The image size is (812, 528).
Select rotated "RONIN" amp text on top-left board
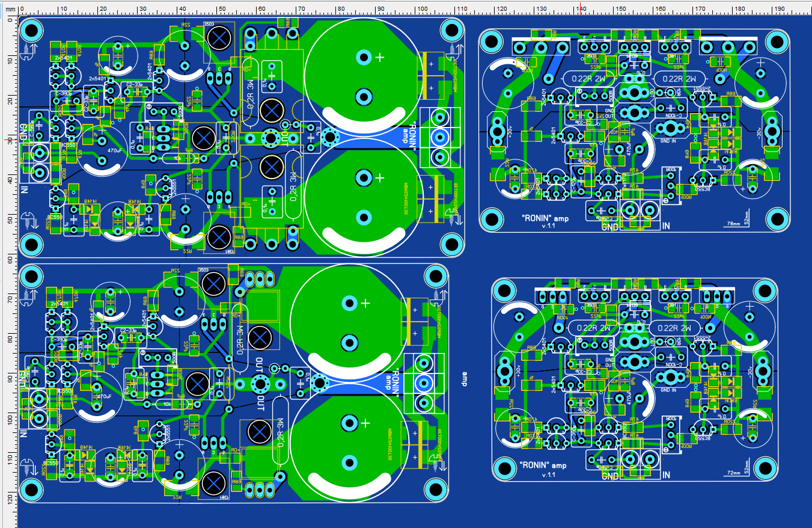[410, 135]
